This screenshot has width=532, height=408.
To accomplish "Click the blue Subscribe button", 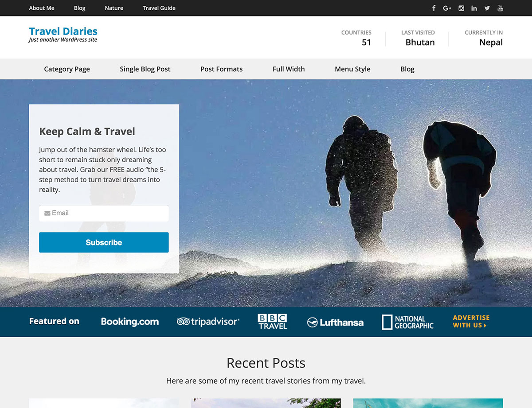I will 104,242.
